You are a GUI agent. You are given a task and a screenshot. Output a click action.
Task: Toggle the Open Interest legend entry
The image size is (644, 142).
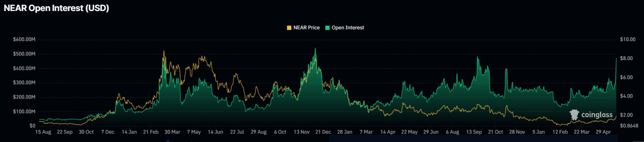[x=344, y=28]
